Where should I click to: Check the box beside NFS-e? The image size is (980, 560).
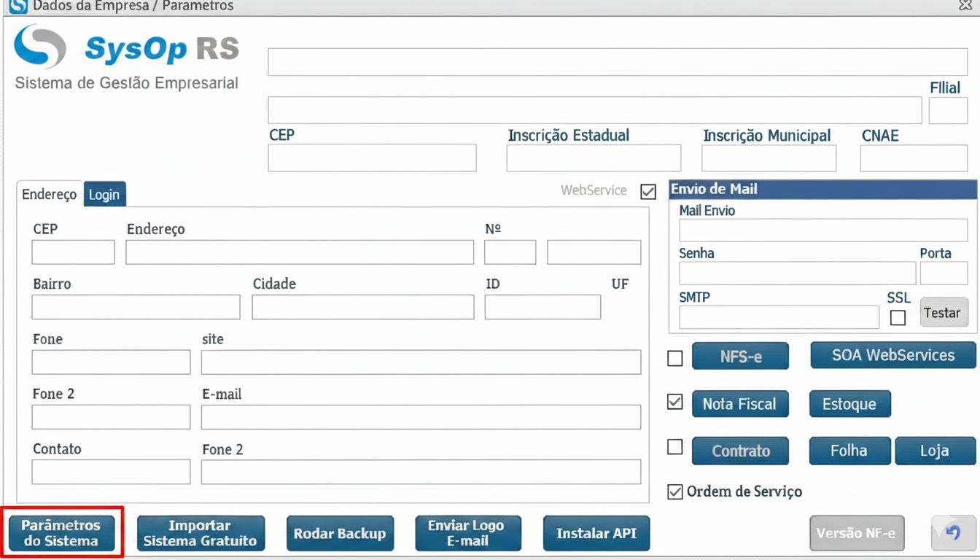675,358
